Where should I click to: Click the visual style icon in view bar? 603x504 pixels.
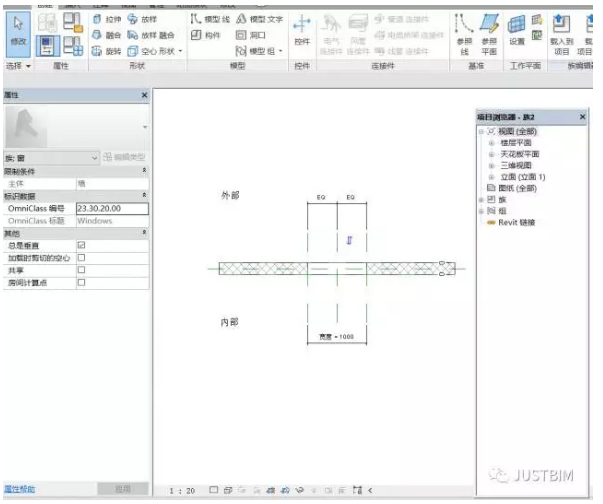coord(228,490)
